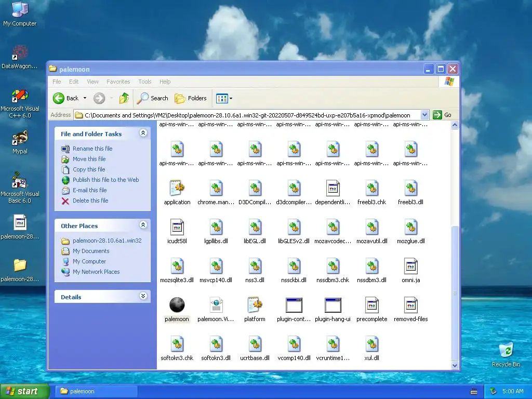
Task: Open the View menu
Action: (92, 82)
